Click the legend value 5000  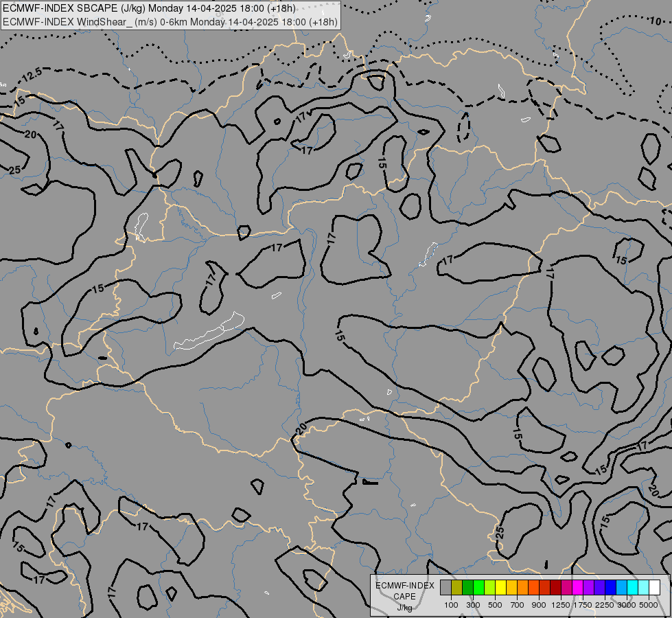(x=649, y=605)
